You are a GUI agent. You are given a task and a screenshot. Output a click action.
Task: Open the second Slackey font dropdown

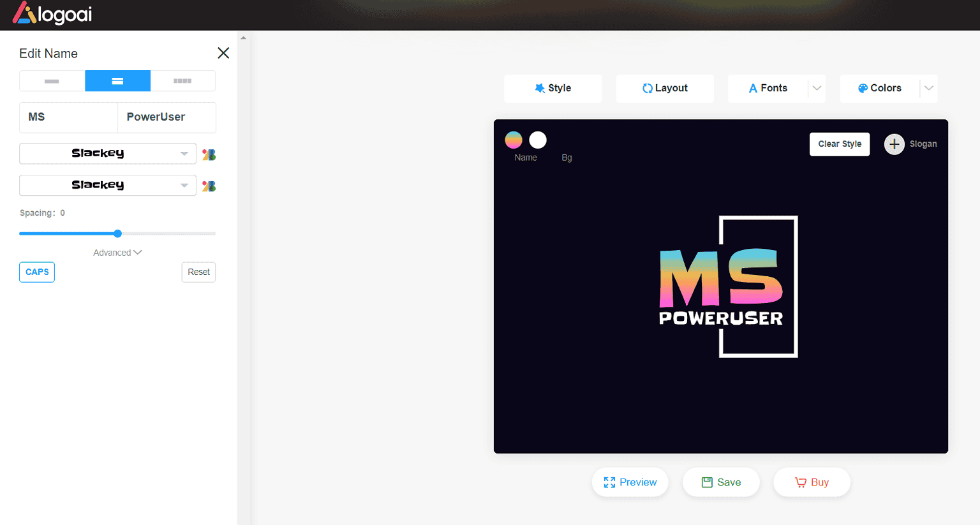(x=107, y=186)
